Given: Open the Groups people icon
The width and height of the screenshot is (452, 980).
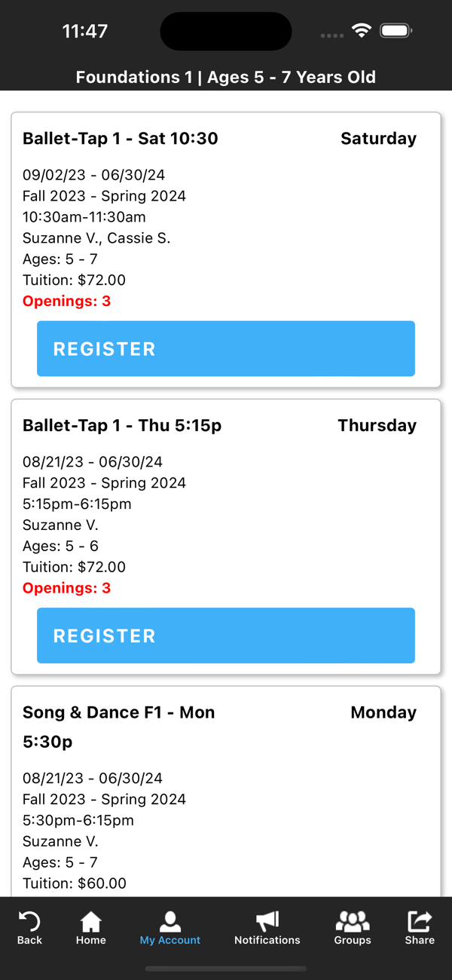Looking at the screenshot, I should (353, 921).
